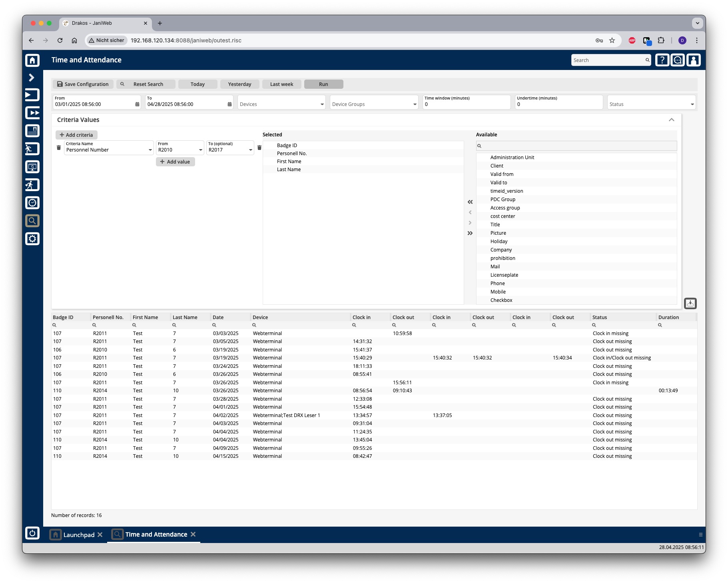
Task: Click the Last week button
Action: 281,84
